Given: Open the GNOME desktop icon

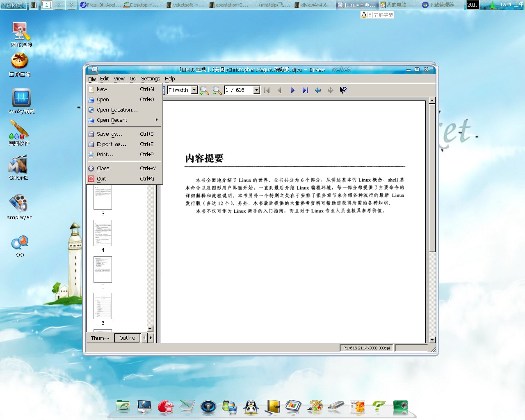Looking at the screenshot, I should [x=18, y=168].
